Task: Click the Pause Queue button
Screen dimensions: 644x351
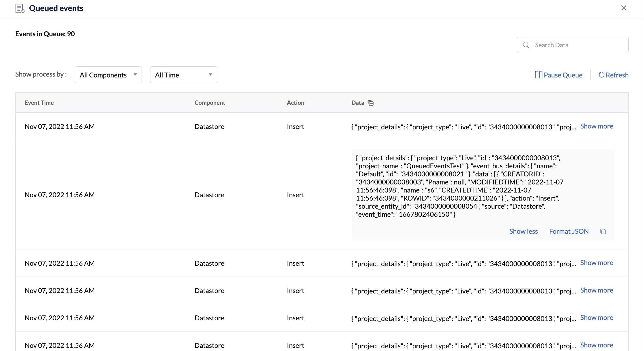Action: [558, 75]
